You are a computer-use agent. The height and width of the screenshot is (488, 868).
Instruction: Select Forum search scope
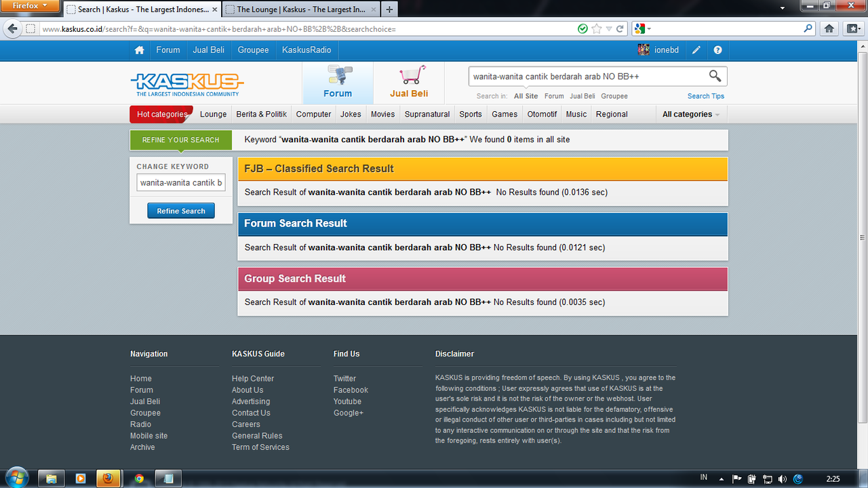coord(554,96)
